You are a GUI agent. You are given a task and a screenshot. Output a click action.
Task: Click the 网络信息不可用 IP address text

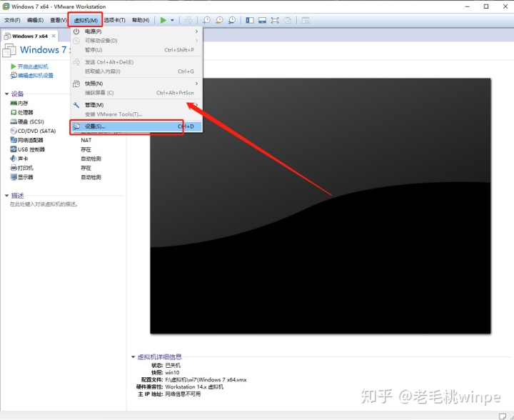(x=183, y=394)
